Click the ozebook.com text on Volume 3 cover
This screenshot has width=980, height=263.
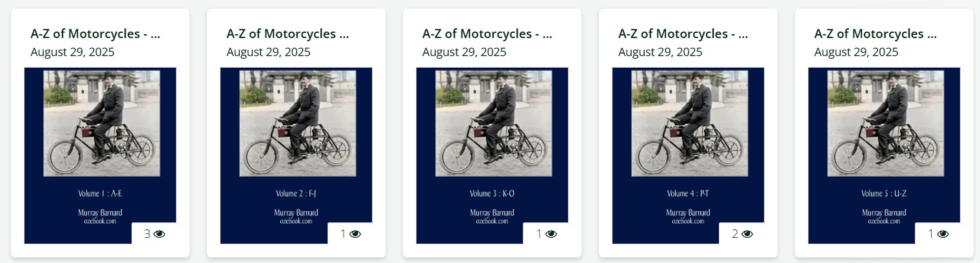tap(492, 221)
